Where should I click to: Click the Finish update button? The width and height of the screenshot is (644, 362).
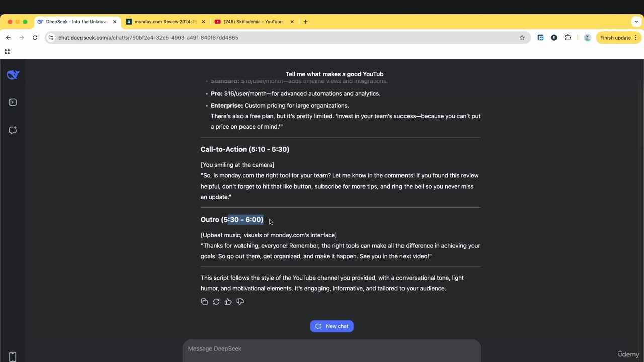[x=615, y=38]
